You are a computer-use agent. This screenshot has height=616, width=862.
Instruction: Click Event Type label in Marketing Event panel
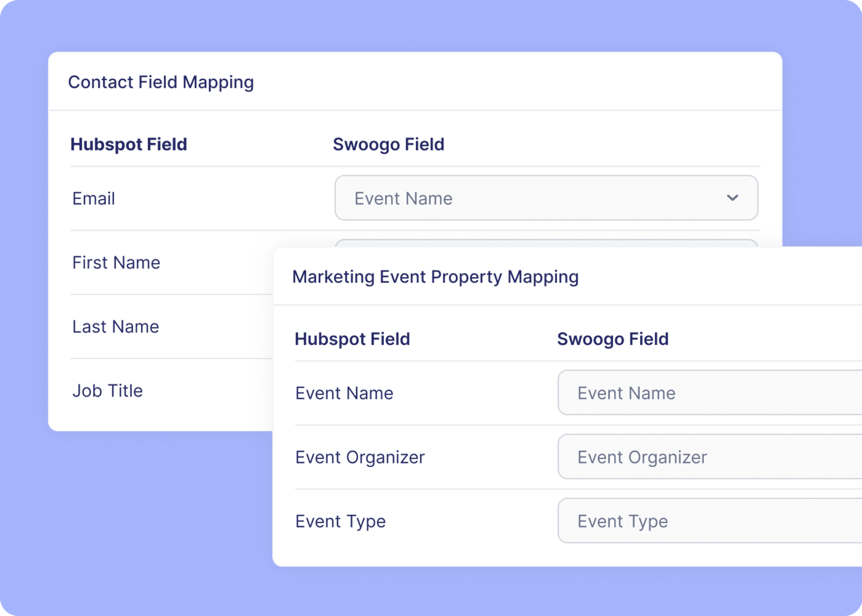click(341, 521)
